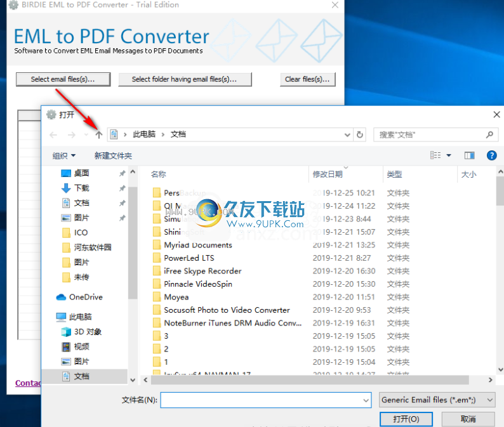Click Select email files(s)... button
Image resolution: width=504 pixels, height=427 pixels.
tap(63, 79)
